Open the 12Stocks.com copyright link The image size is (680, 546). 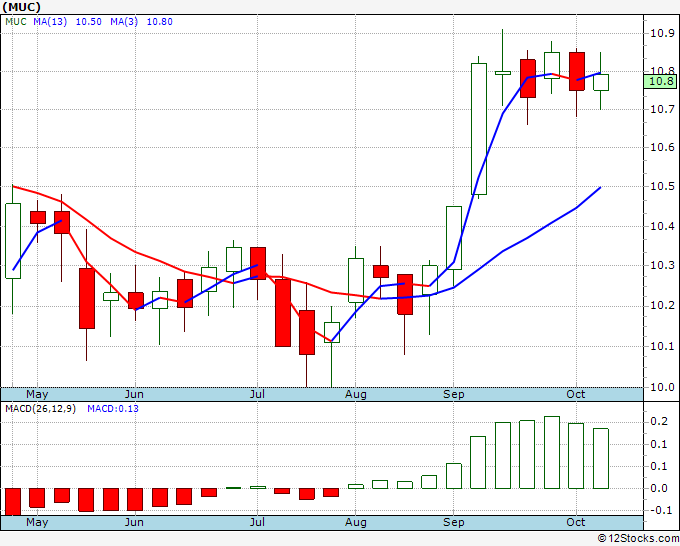[x=638, y=539]
